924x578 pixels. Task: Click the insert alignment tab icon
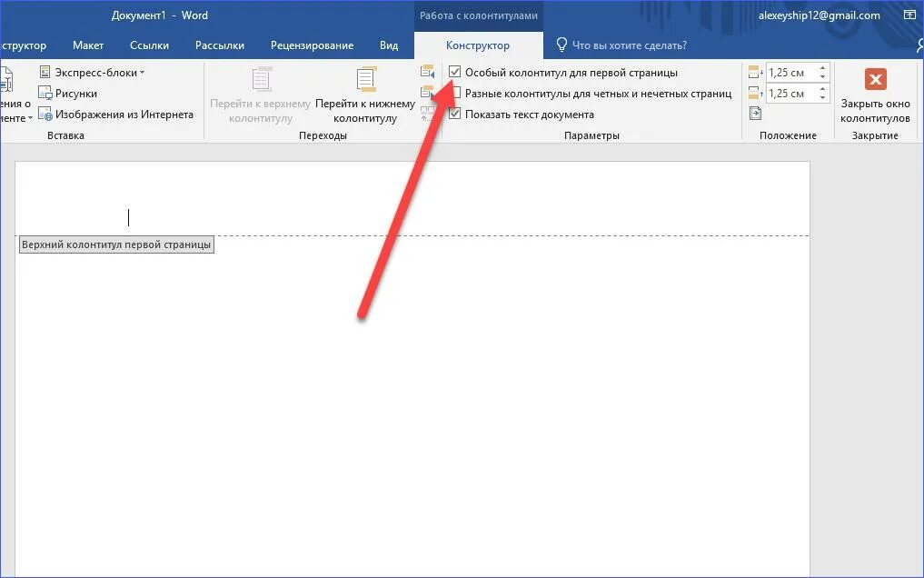click(756, 114)
